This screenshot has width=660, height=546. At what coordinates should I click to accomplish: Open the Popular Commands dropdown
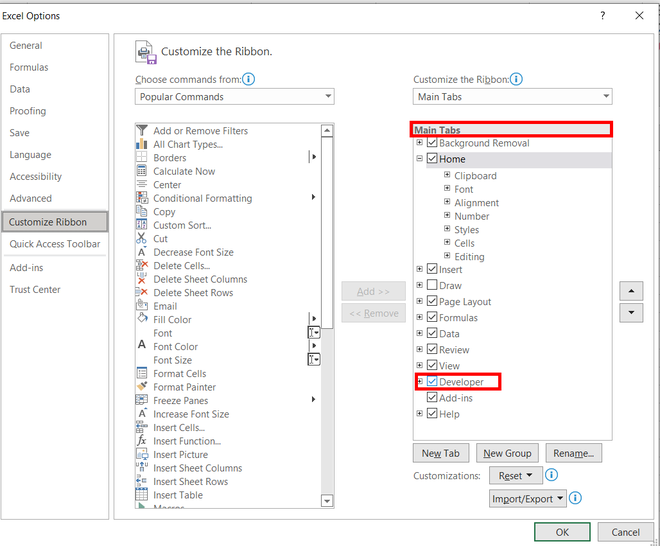pos(234,96)
